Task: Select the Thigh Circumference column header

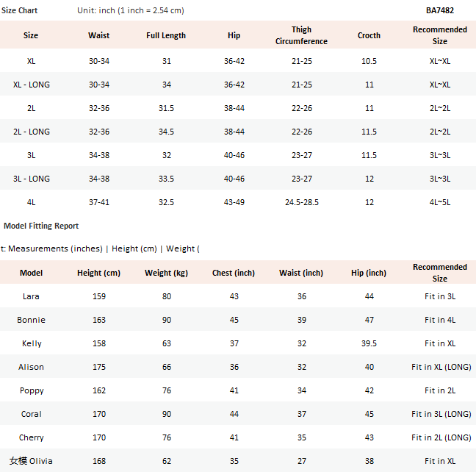Action: (x=301, y=36)
